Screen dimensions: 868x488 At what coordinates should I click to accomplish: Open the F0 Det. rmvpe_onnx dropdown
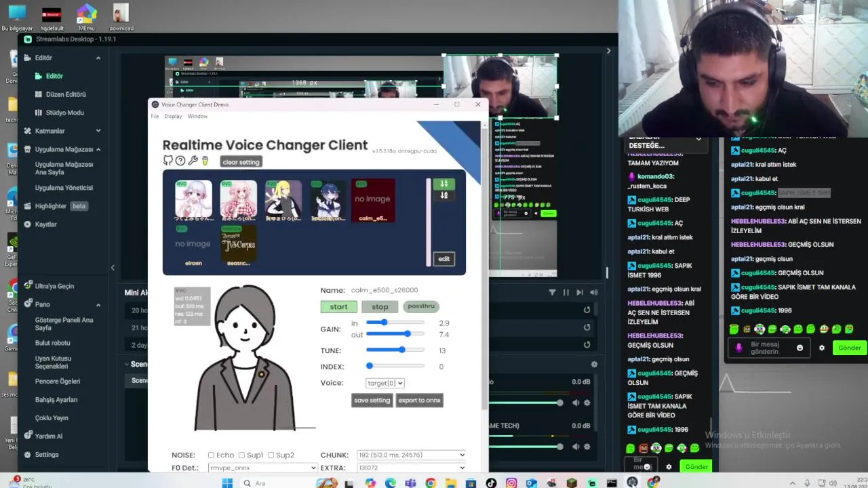click(x=262, y=468)
